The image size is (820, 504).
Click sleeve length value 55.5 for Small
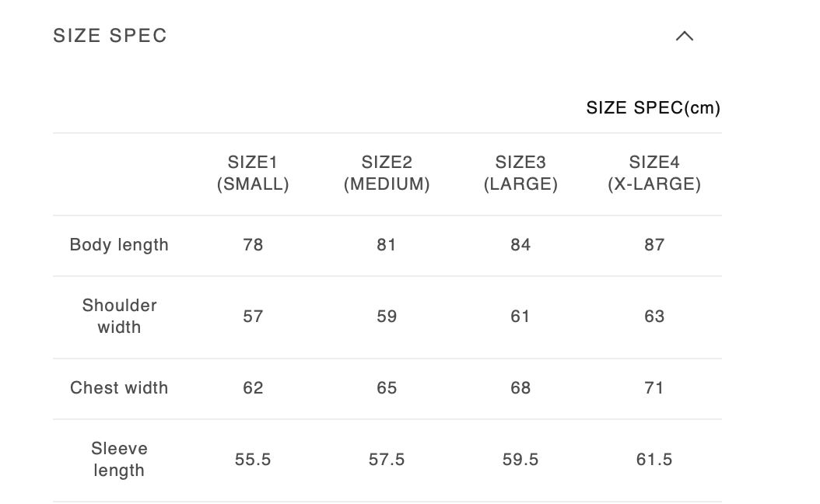[x=253, y=460]
